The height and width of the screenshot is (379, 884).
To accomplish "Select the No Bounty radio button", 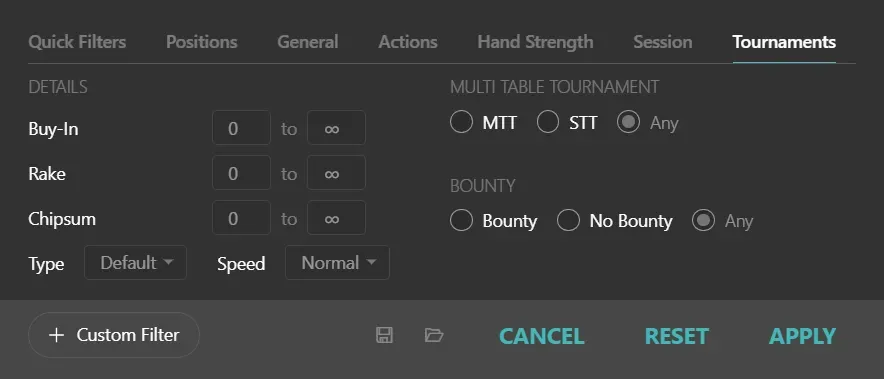I will click(x=568, y=221).
